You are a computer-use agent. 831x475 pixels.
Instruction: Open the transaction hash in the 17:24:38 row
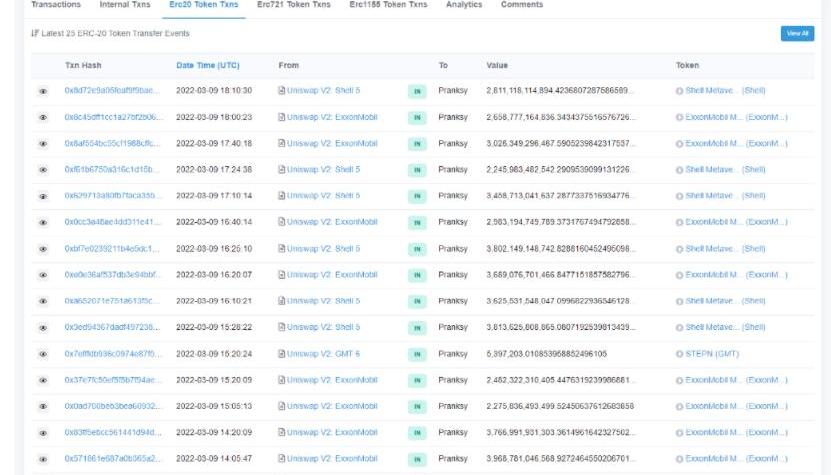[x=111, y=169]
